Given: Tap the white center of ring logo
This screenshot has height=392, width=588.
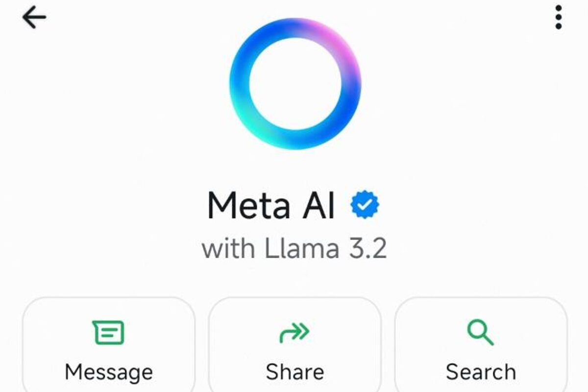Looking at the screenshot, I should point(295,84).
